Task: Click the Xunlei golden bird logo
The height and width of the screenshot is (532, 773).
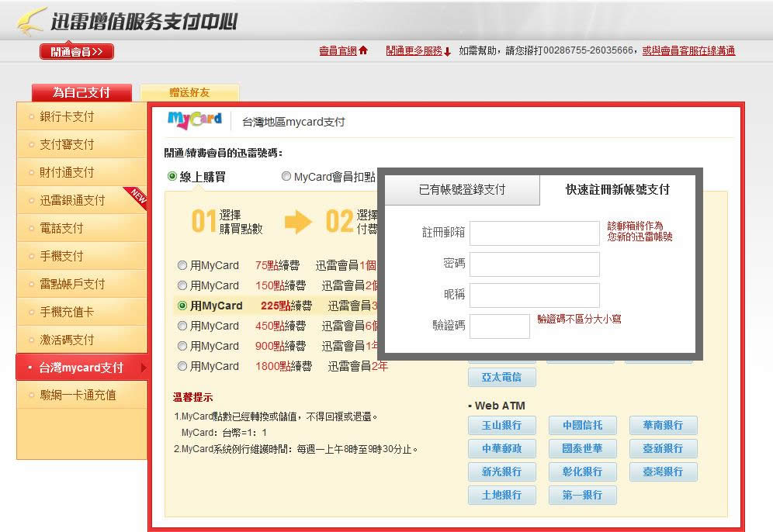Action: click(x=31, y=21)
